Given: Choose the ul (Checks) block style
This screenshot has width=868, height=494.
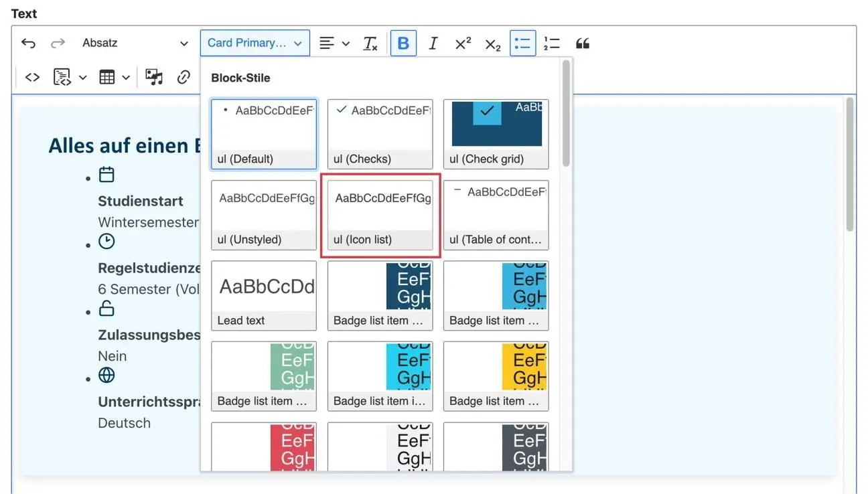Looking at the screenshot, I should coord(380,134).
